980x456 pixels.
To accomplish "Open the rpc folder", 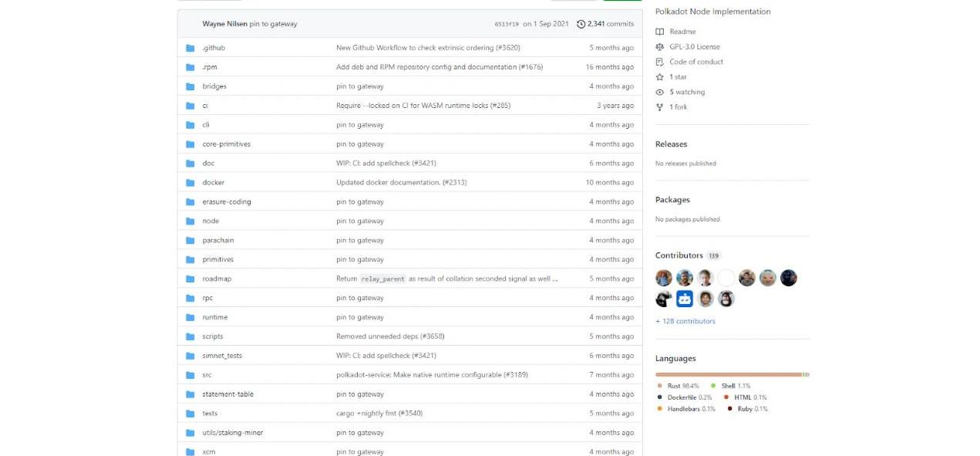I will [x=207, y=298].
